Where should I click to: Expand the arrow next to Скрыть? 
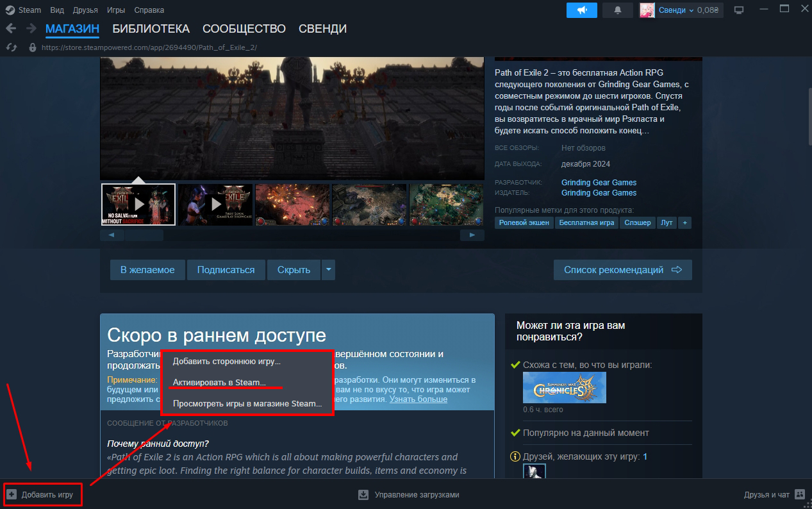[x=328, y=270]
